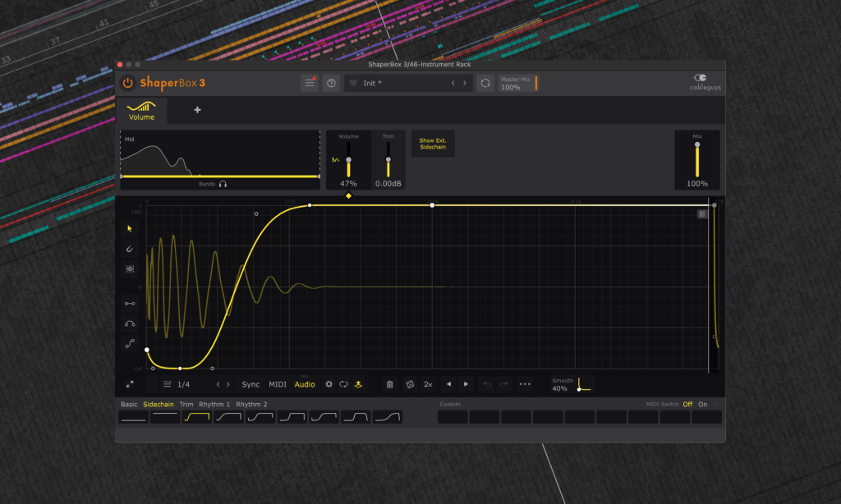Open the three-dots more options menu
The height and width of the screenshot is (504, 841).
click(x=525, y=384)
